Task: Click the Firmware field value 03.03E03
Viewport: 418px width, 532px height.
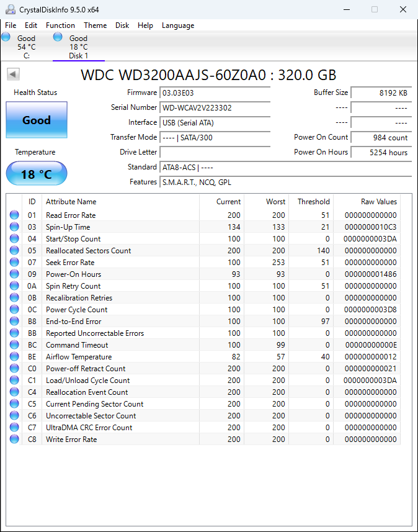Action: coord(215,93)
